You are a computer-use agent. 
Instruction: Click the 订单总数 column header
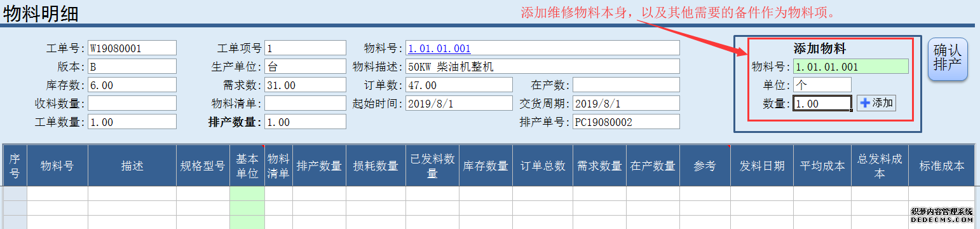click(x=543, y=165)
